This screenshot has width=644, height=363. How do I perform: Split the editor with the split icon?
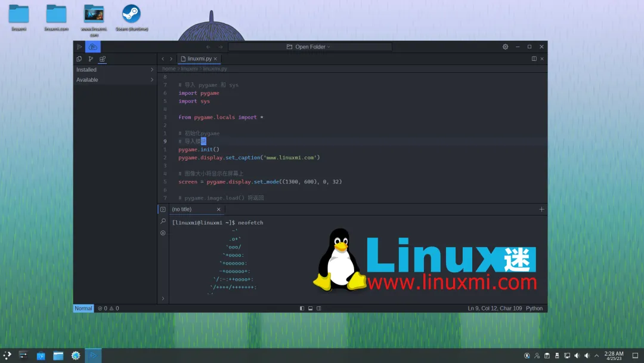pyautogui.click(x=534, y=59)
